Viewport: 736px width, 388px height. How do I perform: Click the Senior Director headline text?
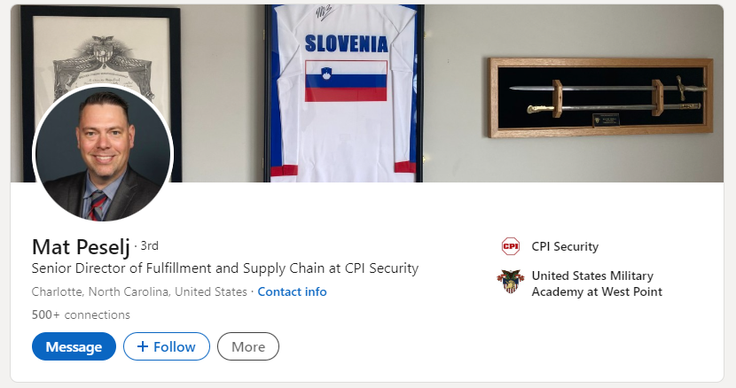[x=225, y=268]
